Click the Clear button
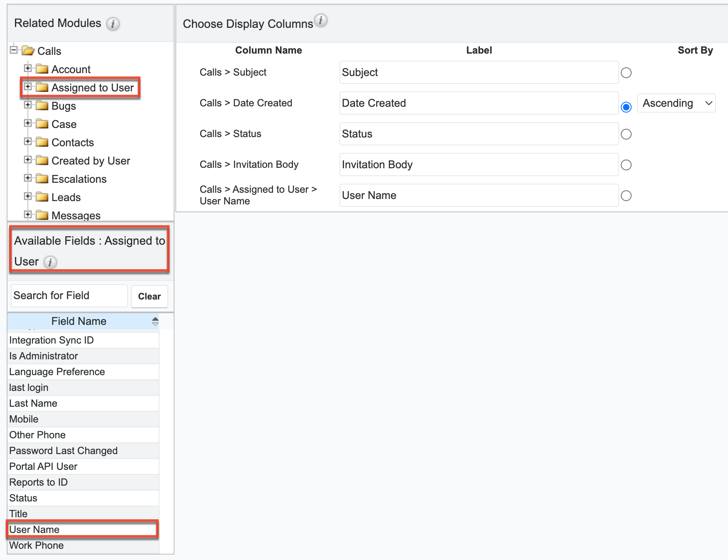 149,296
